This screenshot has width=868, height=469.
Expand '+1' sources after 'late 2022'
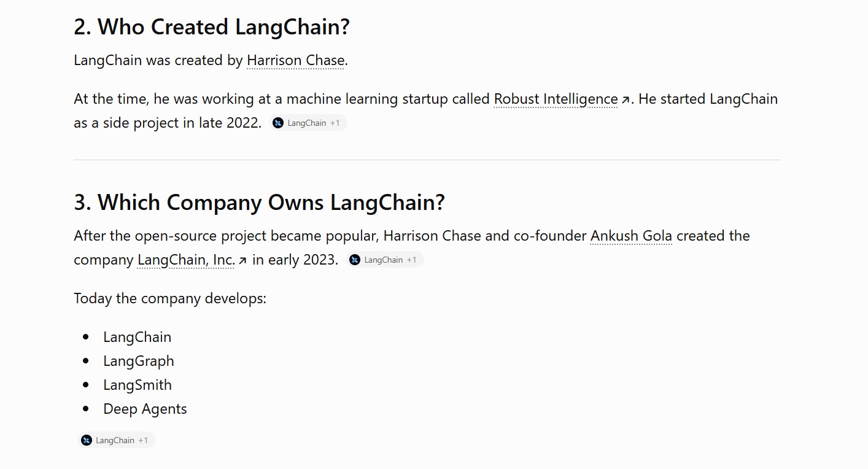[x=335, y=123]
